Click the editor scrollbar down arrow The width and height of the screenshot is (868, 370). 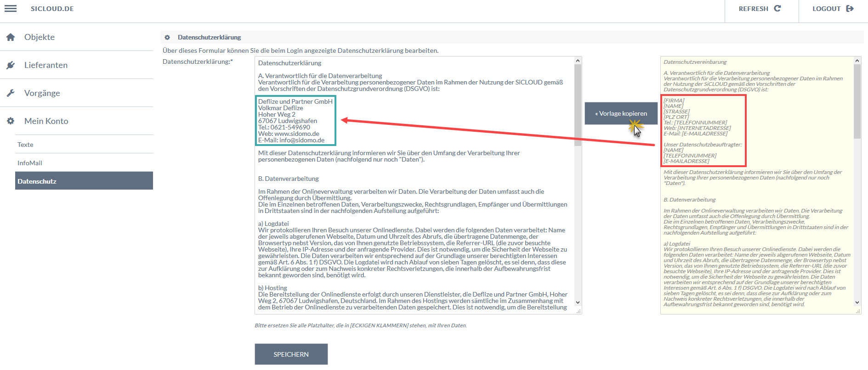coord(578,303)
